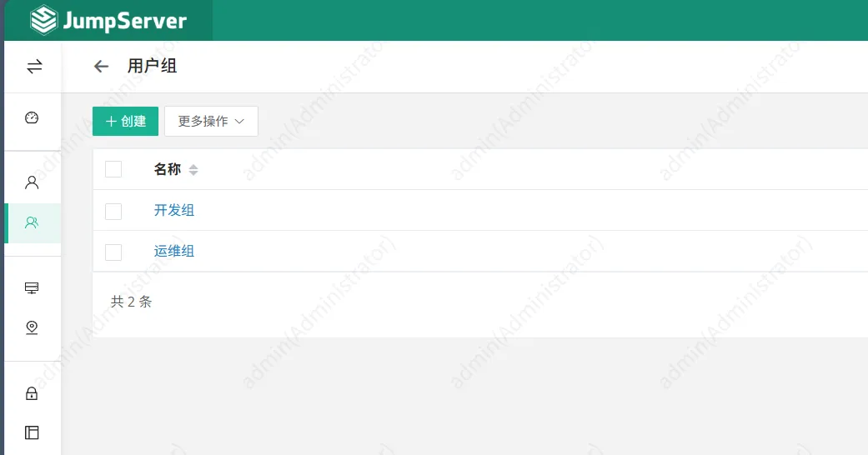Open the 运维组 group link
The height and width of the screenshot is (455, 868).
pyautogui.click(x=173, y=252)
